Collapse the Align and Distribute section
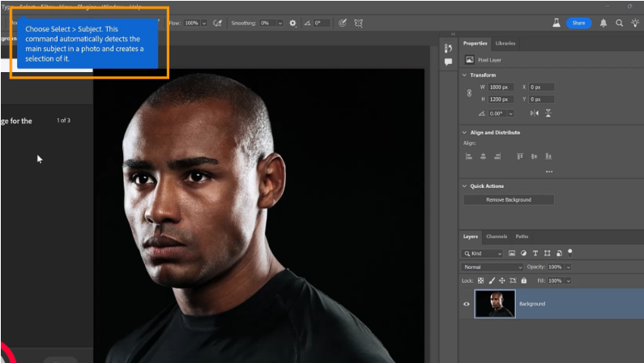The image size is (644, 363). (x=464, y=133)
